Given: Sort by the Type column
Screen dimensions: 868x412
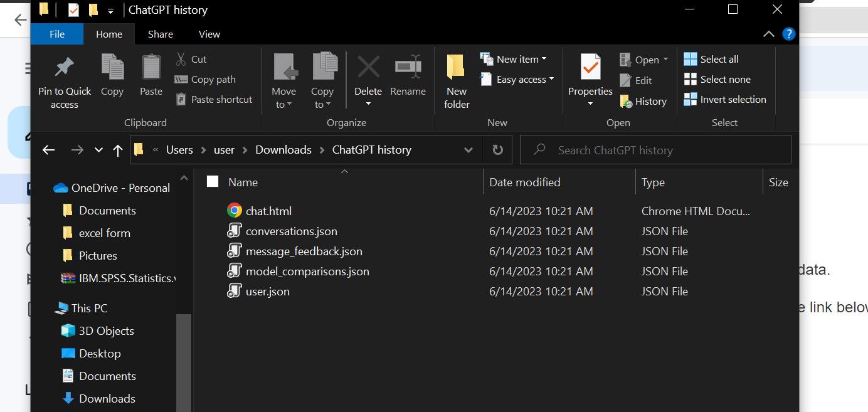Looking at the screenshot, I should [653, 182].
